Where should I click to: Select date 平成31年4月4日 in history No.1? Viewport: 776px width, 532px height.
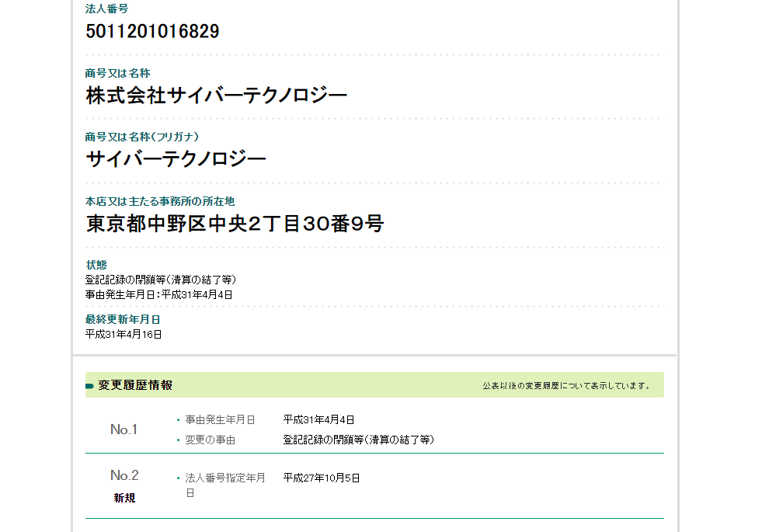(x=318, y=419)
